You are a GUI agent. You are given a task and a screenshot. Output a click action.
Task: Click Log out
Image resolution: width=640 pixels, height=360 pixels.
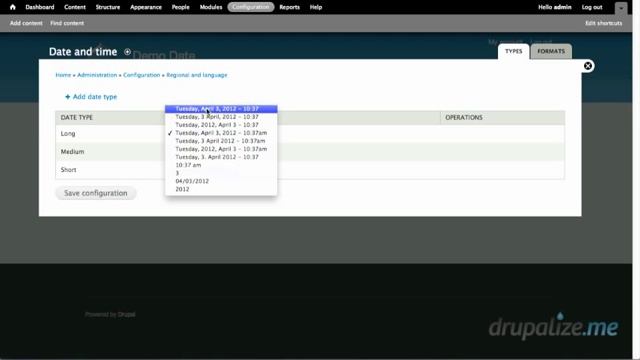pyautogui.click(x=592, y=7)
